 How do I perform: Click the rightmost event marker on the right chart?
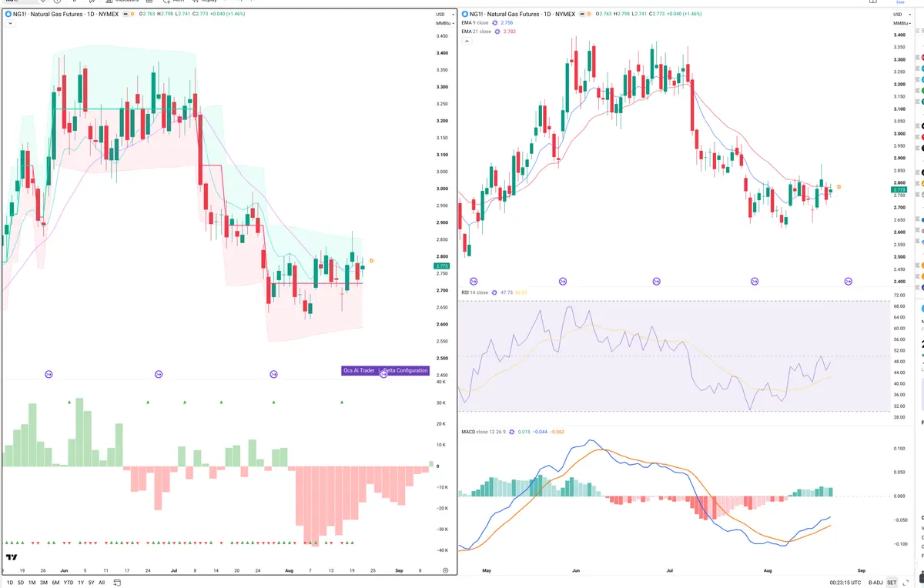click(x=849, y=282)
